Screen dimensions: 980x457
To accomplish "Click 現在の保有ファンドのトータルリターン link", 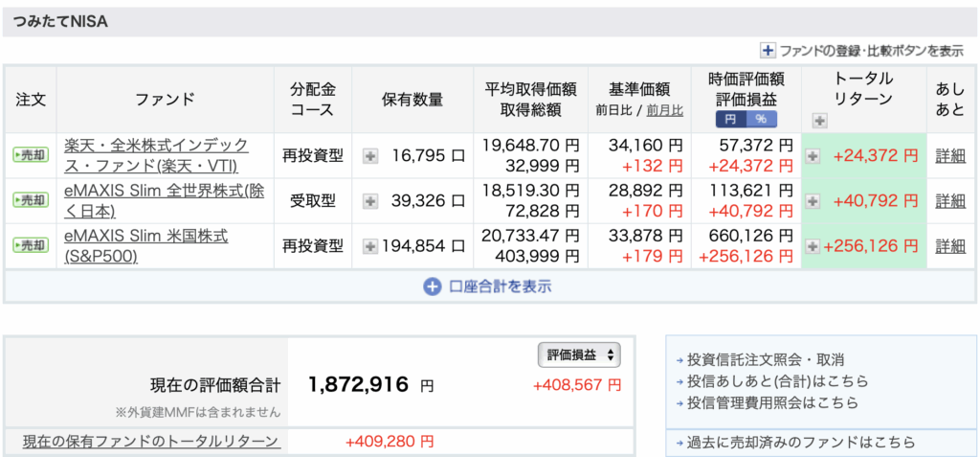I will (x=150, y=442).
